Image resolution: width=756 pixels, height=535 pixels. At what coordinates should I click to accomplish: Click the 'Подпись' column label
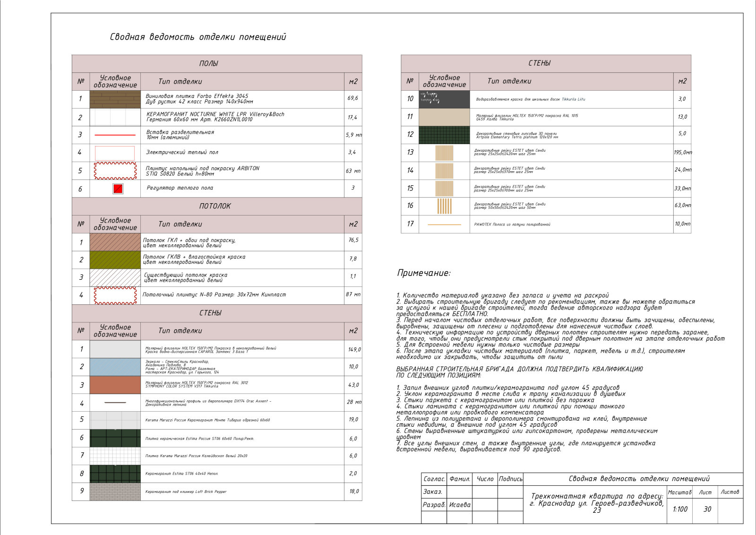pyautogui.click(x=511, y=479)
